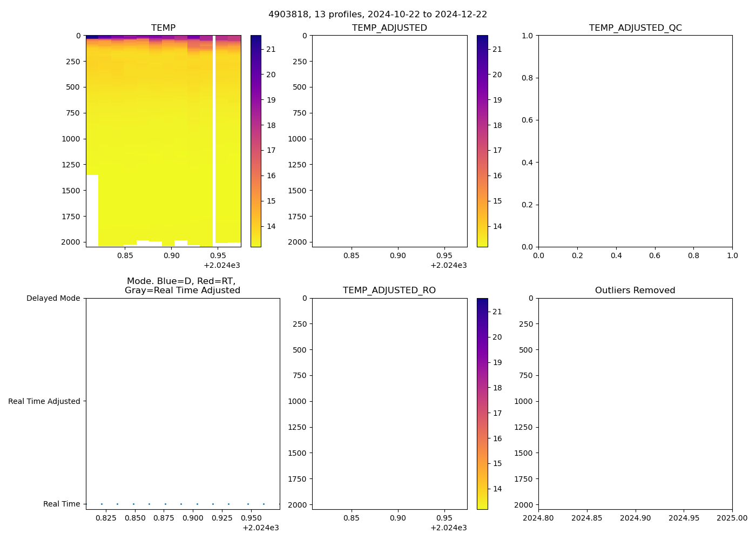Click the dark purple surface layer in TEMP heatmap
This screenshot has width=756, height=540.
point(92,37)
